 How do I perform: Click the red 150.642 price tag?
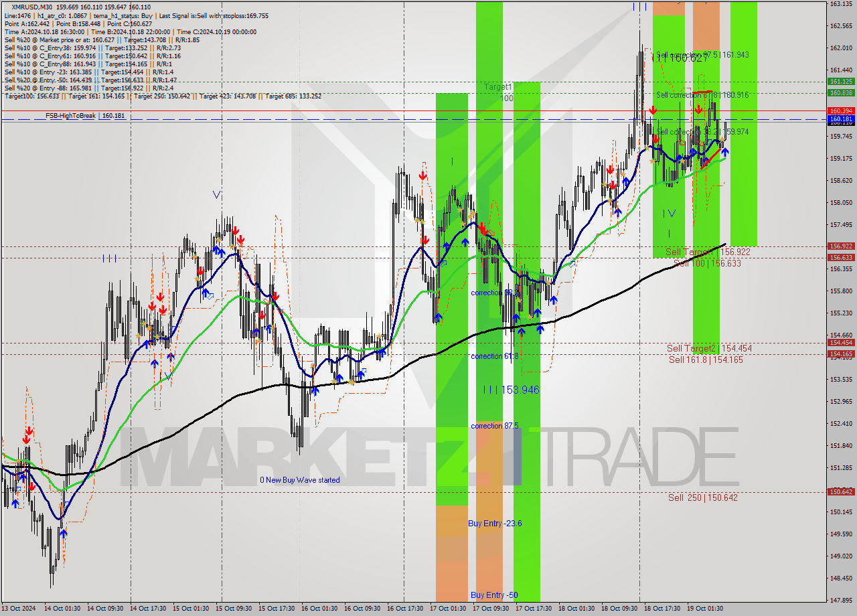(842, 491)
